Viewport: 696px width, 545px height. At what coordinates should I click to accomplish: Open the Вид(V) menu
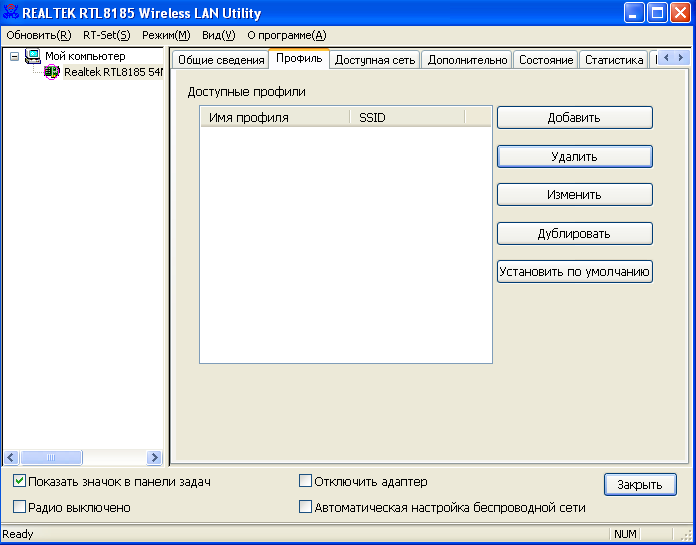click(218, 36)
